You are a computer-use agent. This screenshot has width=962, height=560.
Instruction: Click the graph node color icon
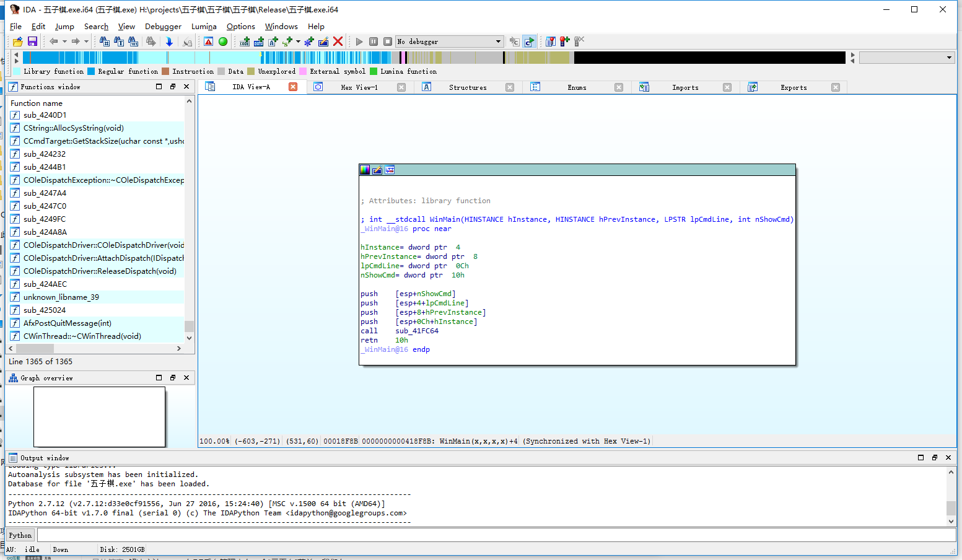click(x=365, y=170)
